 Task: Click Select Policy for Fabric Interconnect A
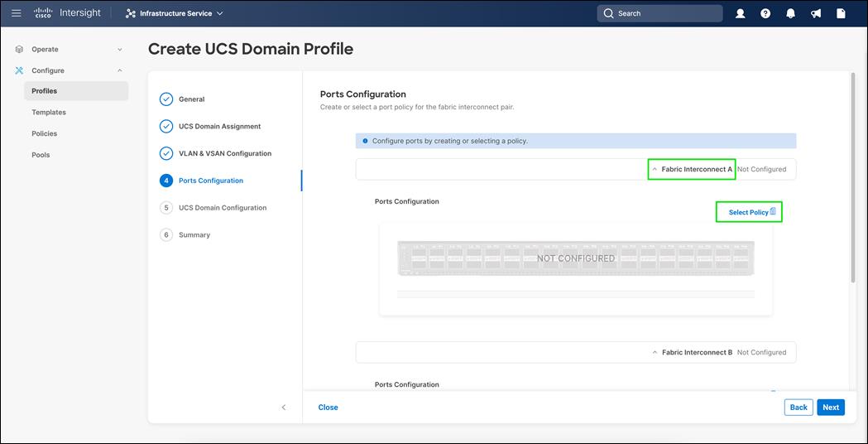tap(749, 212)
